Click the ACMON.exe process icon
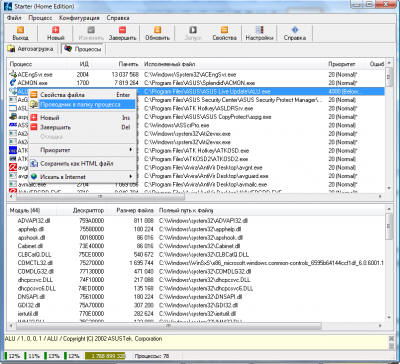 point(13,83)
